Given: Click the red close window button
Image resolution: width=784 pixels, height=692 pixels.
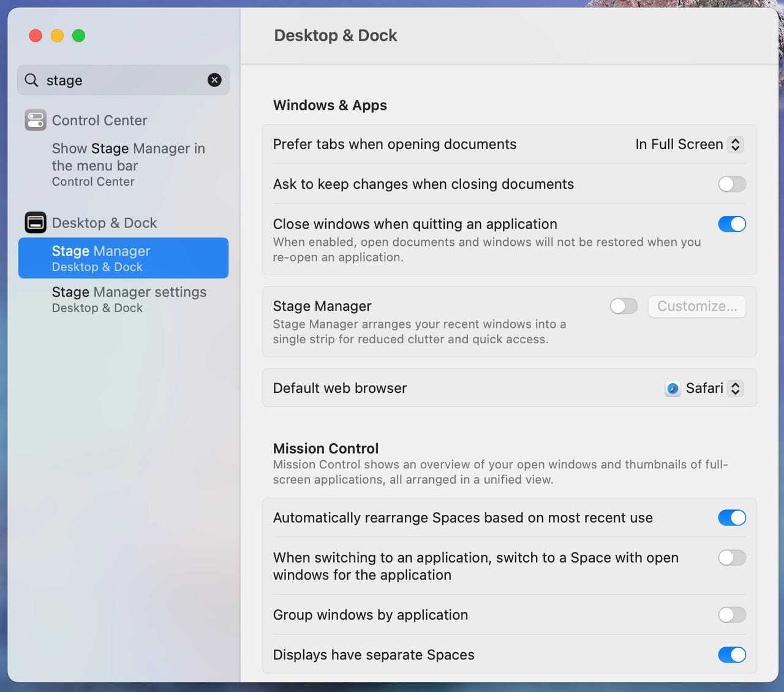Looking at the screenshot, I should pos(36,36).
